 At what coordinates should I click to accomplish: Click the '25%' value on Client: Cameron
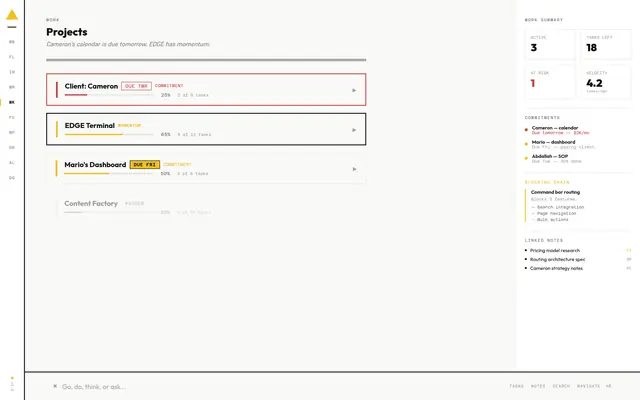coord(165,95)
